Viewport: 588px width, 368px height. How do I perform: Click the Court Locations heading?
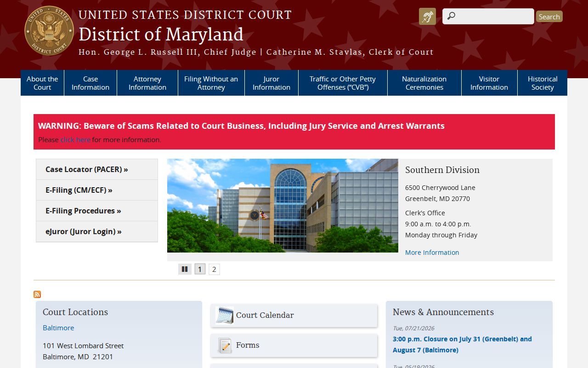pos(75,312)
